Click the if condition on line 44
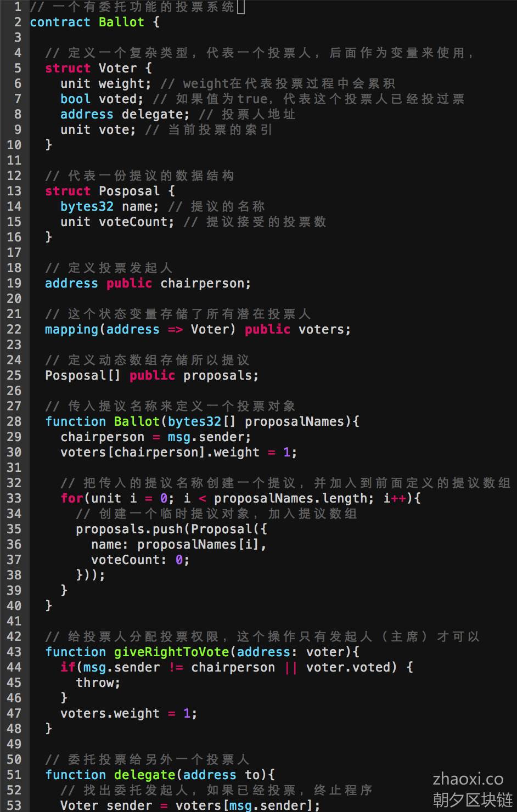The height and width of the screenshot is (812, 517). tap(237, 667)
